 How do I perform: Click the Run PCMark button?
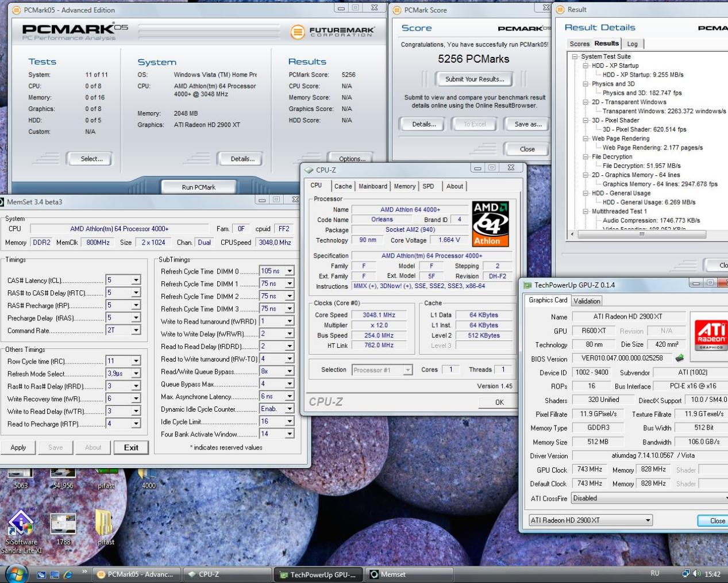pos(199,187)
